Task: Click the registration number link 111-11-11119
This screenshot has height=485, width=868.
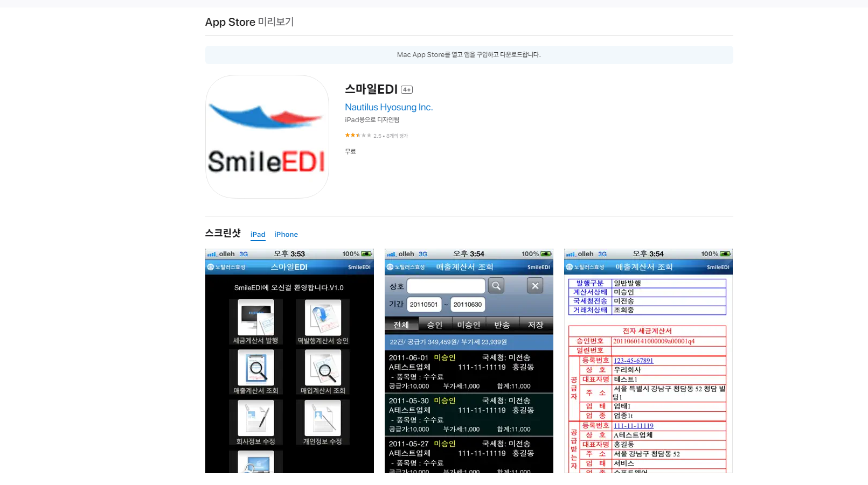Action: click(x=634, y=426)
